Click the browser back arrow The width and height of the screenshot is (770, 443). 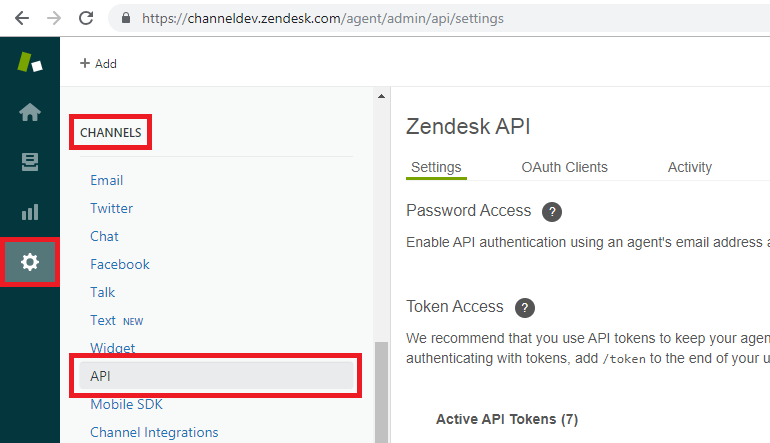point(22,18)
